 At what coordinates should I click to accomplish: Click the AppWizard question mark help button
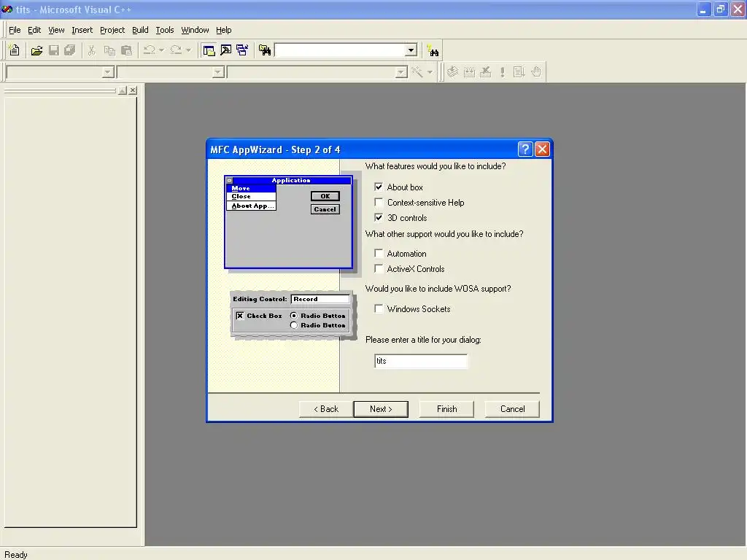(525, 149)
